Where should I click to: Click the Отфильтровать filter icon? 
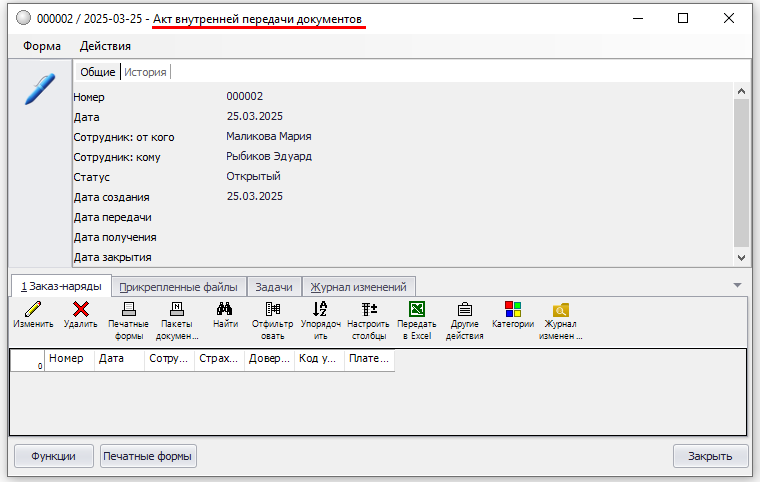[272, 310]
